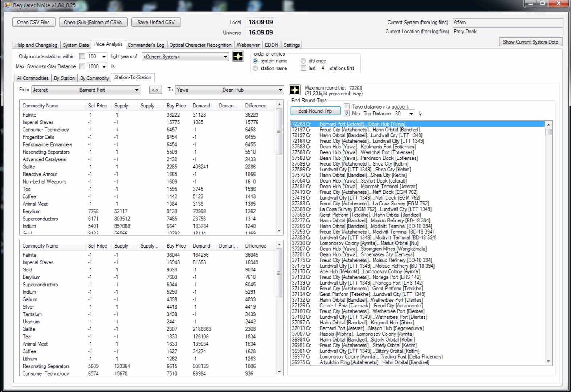Click Current Location field showing Patry Dock

507,32
